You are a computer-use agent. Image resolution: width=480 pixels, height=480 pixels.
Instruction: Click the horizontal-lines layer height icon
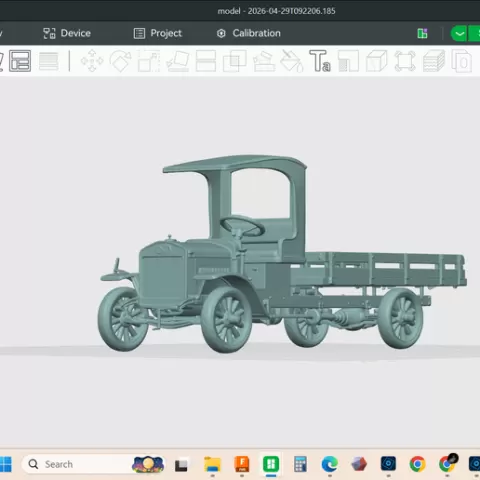tap(49, 61)
